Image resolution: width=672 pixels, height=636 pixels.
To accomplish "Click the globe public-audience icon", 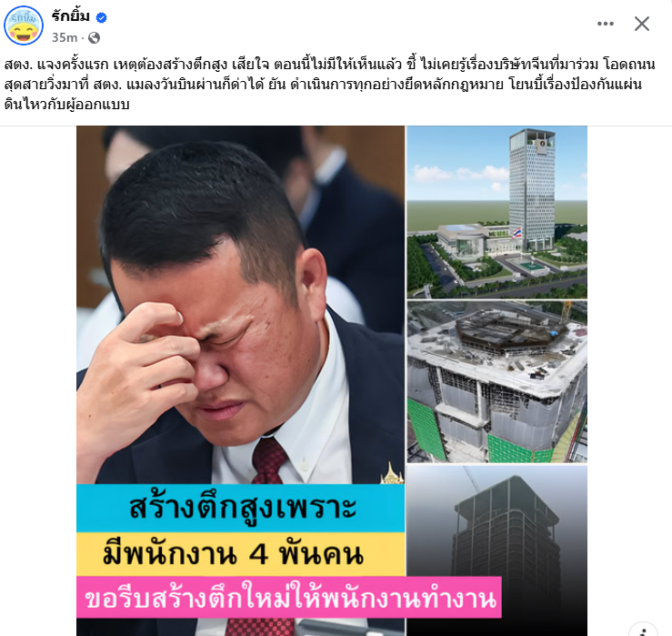I will (x=94, y=38).
